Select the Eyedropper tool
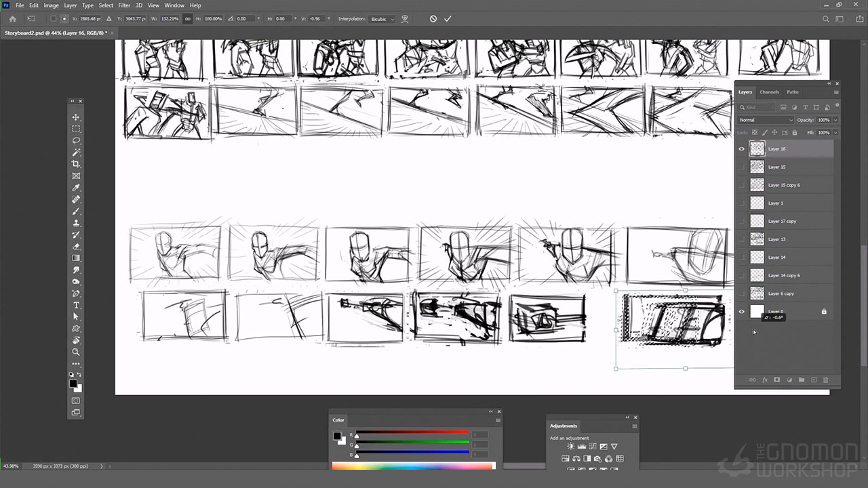This screenshot has width=868, height=488. [x=76, y=188]
